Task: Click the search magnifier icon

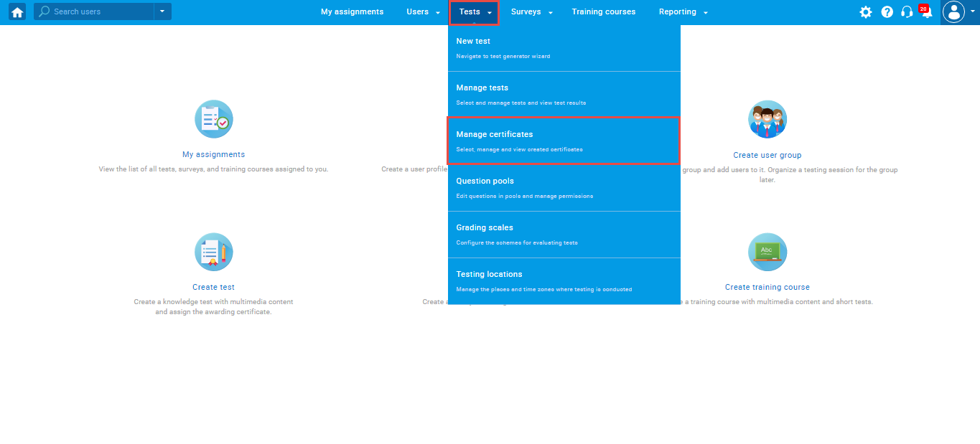Action: pos(45,11)
